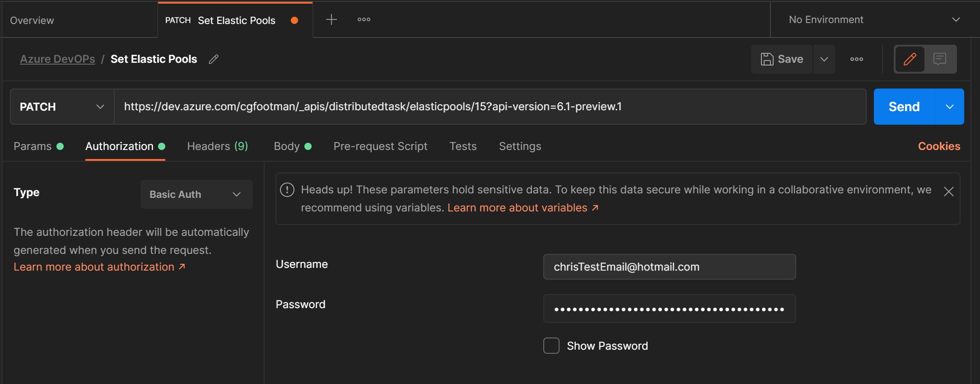
Task: Click the info icon in Heads up banner
Action: (x=287, y=190)
